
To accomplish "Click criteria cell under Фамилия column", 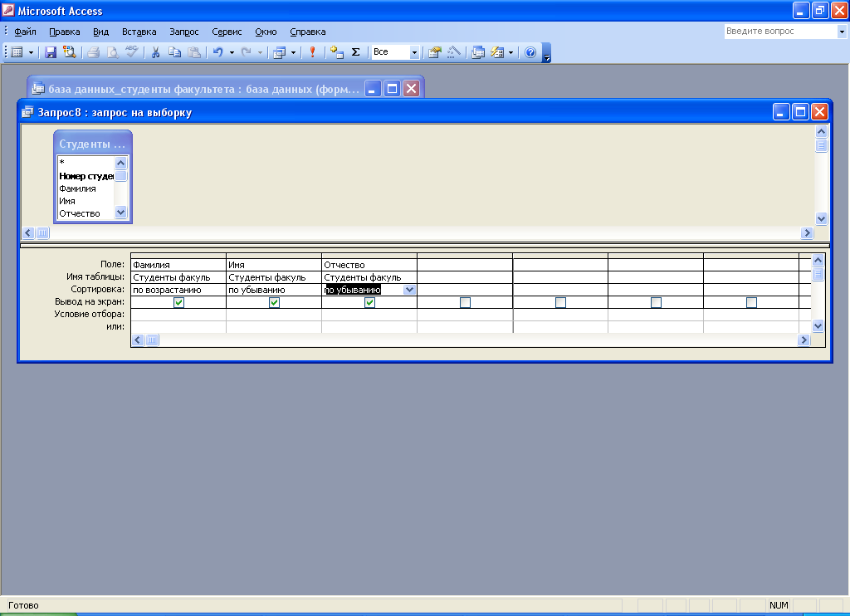I will [x=178, y=315].
